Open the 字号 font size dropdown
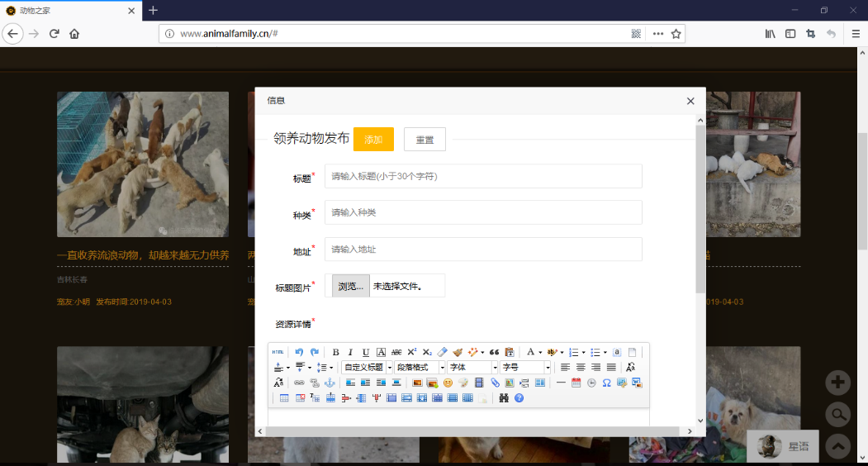Viewport: 868px width, 466px height. pos(525,368)
